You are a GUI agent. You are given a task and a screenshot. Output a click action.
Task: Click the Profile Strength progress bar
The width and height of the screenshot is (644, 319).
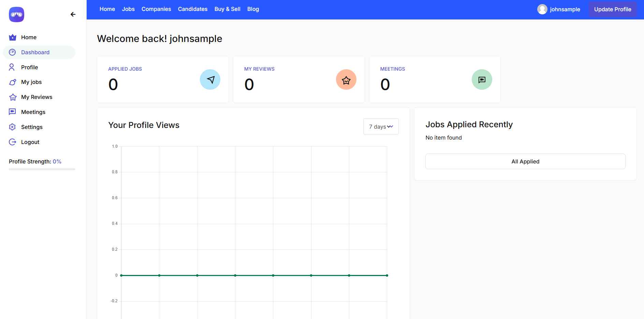(42, 169)
